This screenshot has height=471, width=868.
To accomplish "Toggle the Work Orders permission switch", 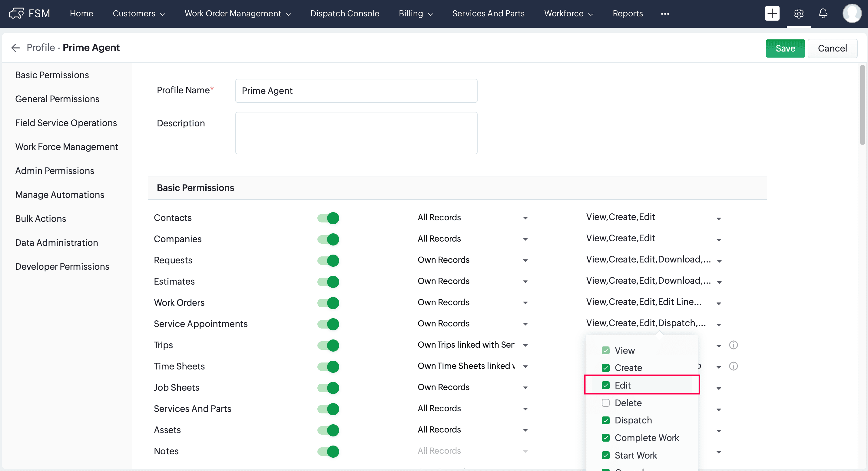I will 328,303.
